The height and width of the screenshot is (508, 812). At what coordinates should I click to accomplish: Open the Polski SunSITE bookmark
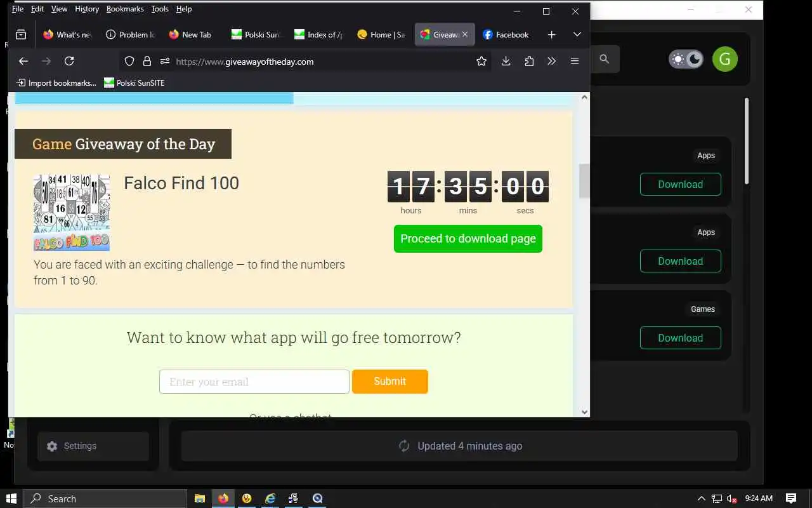coord(134,83)
